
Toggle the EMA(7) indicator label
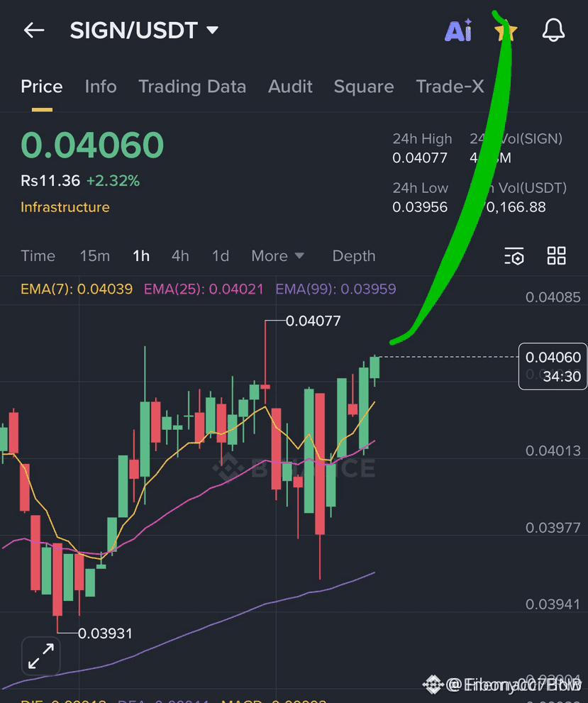77,290
